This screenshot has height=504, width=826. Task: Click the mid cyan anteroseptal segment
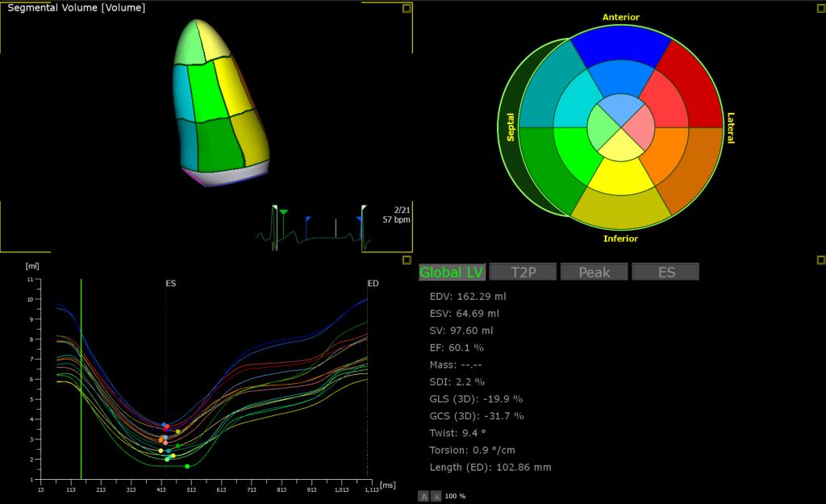[x=576, y=102]
